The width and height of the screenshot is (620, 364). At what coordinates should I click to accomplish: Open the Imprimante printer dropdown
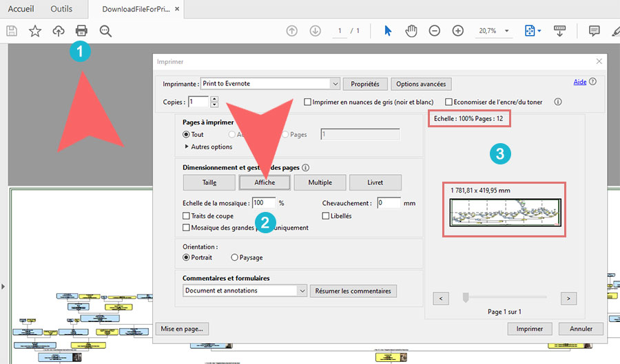tap(335, 84)
